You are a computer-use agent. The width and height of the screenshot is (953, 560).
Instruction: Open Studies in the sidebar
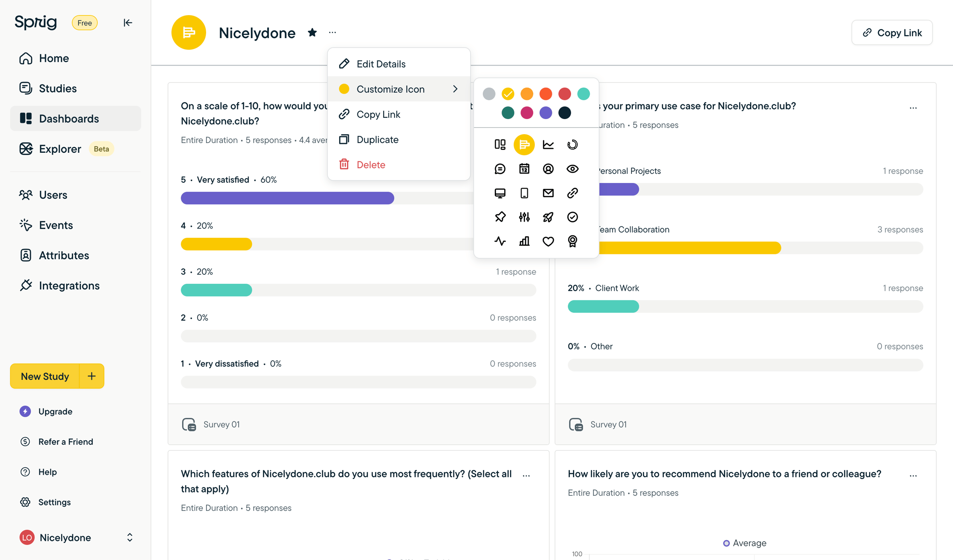(x=75, y=89)
